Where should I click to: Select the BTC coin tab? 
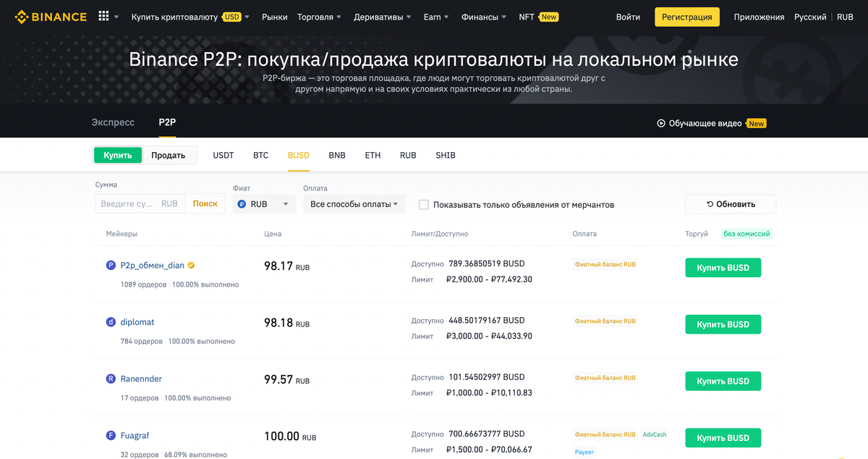[x=260, y=155]
